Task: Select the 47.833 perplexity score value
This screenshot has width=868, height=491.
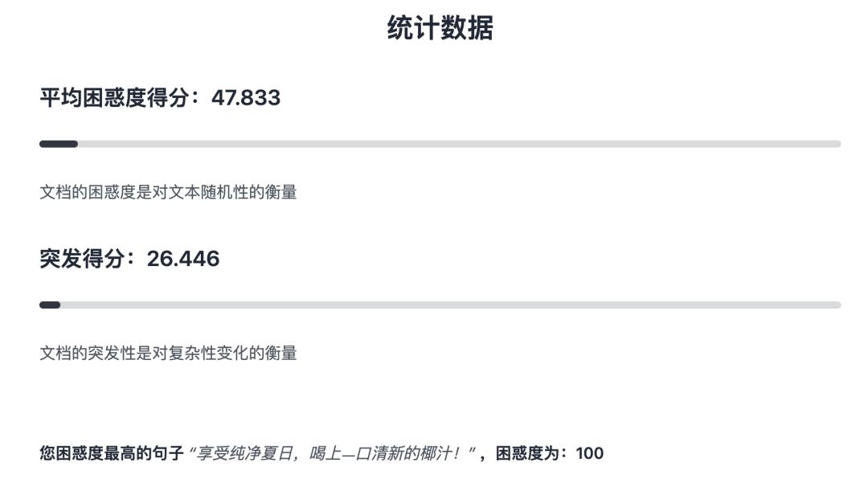Action: click(246, 98)
